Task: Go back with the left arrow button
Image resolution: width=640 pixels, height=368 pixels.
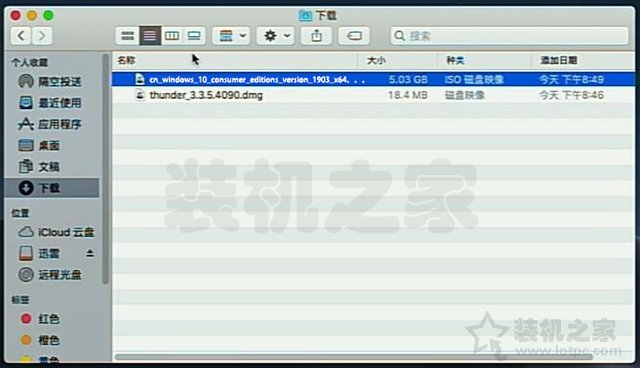Action: point(21,36)
